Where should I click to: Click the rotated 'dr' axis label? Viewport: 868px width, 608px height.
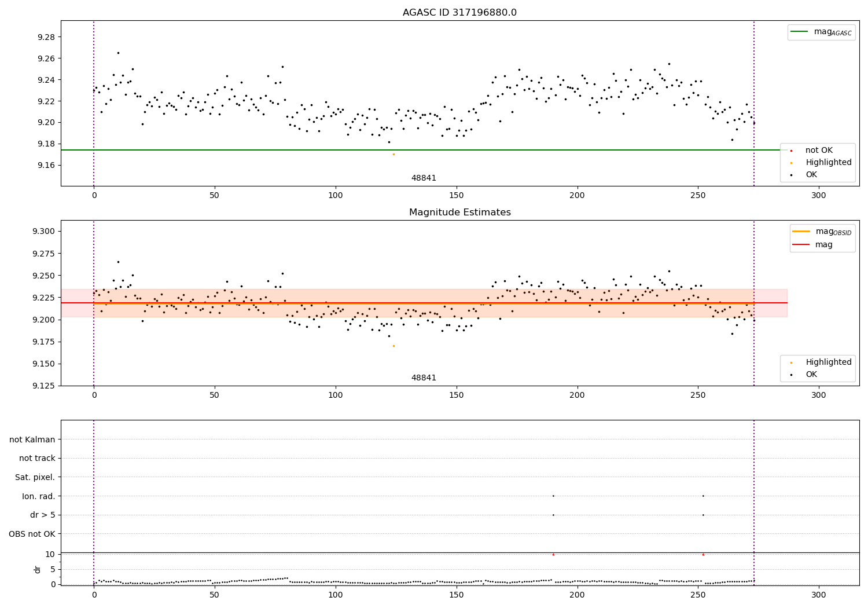coord(38,569)
